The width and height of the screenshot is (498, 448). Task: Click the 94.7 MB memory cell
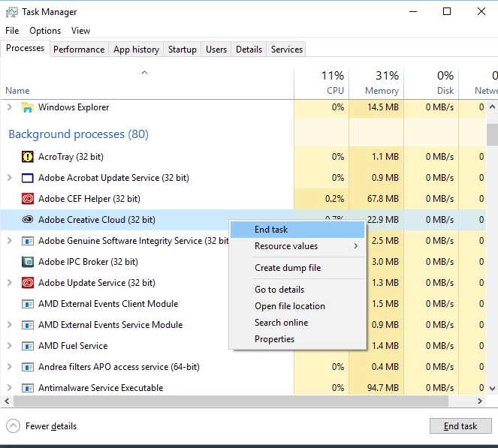coord(376,388)
